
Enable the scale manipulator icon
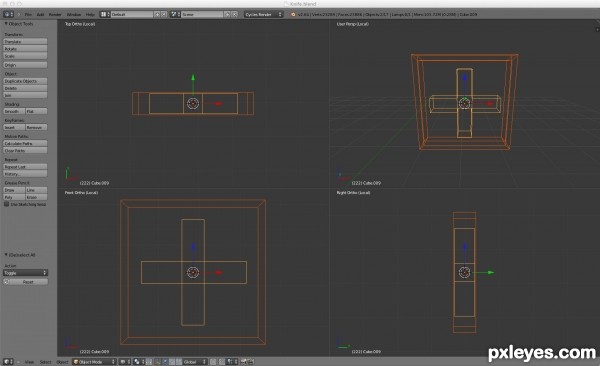point(179,361)
